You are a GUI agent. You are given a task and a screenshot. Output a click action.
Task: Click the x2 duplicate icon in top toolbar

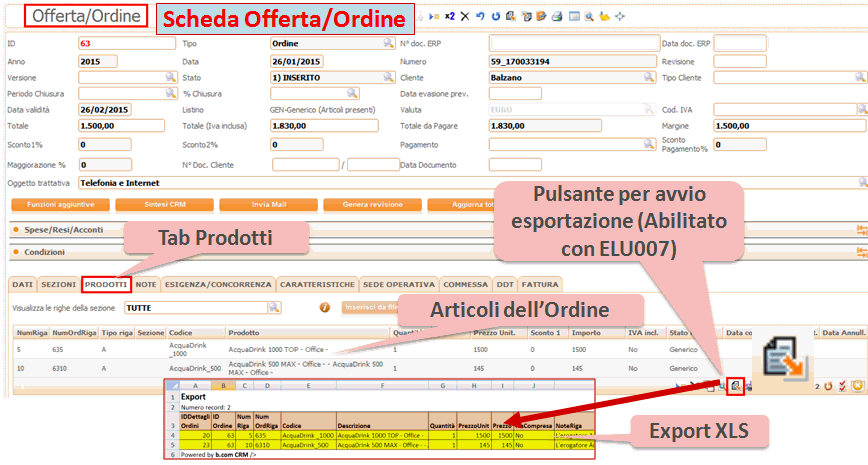coord(449,17)
